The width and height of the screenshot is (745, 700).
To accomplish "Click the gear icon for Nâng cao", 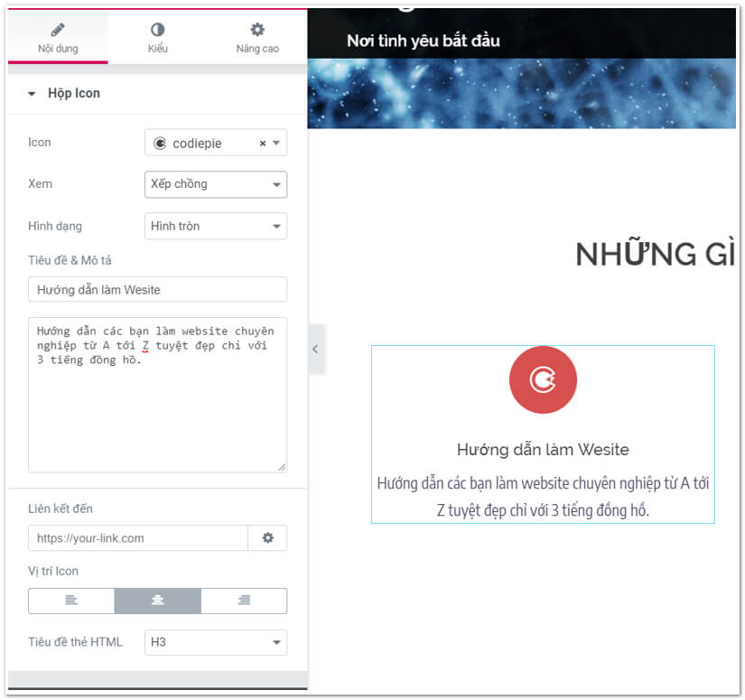I will click(257, 30).
